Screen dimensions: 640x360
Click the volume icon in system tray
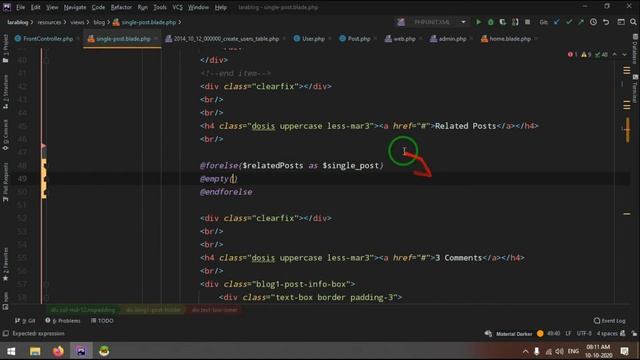560,351
